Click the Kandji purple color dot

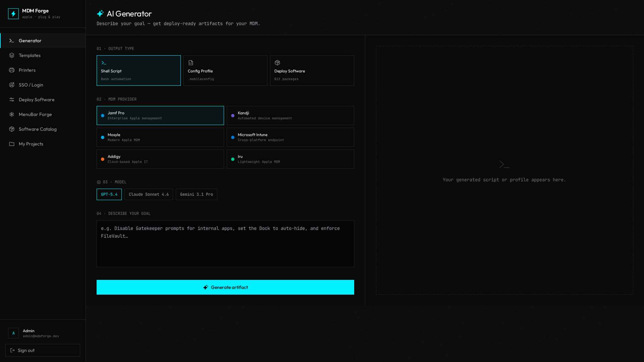(x=233, y=116)
